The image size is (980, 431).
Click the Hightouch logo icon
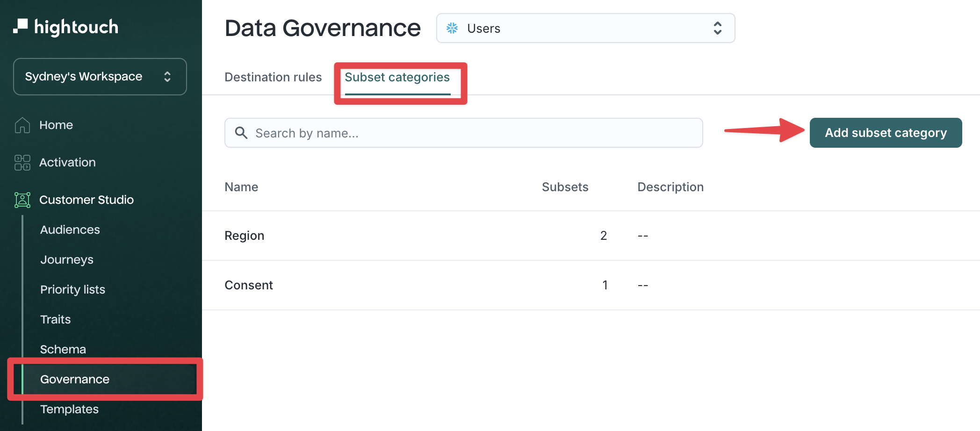pyautogui.click(x=21, y=26)
